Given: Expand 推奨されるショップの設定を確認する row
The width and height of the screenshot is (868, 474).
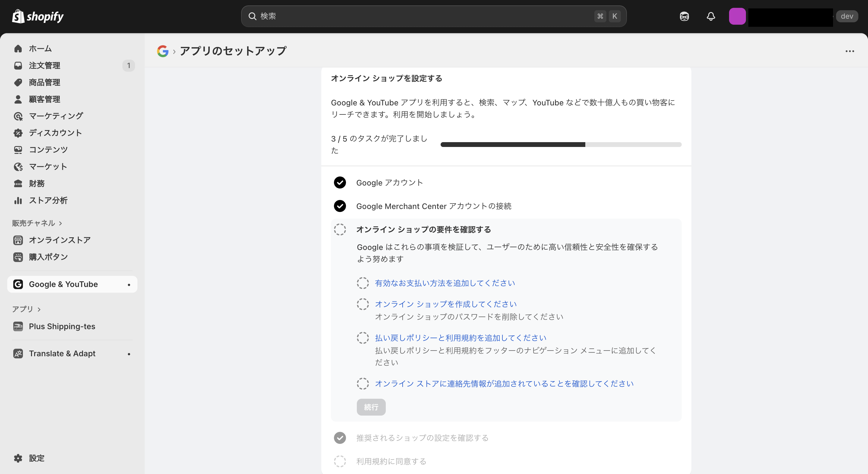Looking at the screenshot, I should pyautogui.click(x=506, y=438).
